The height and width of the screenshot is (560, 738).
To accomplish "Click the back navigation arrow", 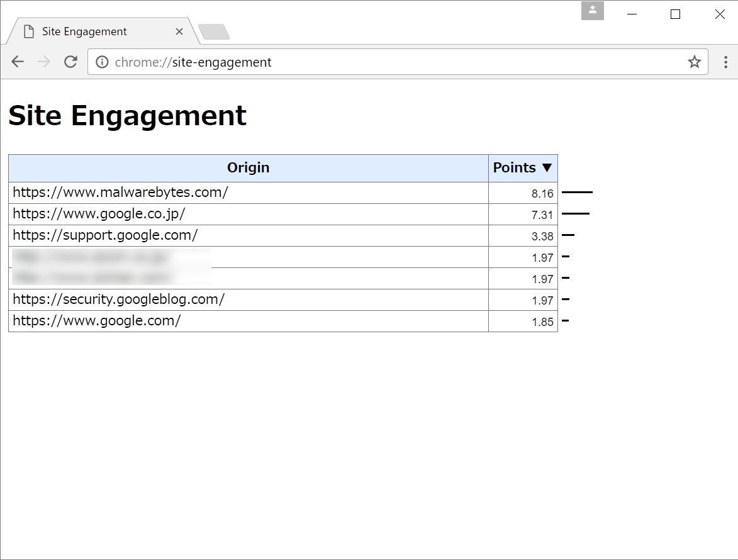I will 17,62.
